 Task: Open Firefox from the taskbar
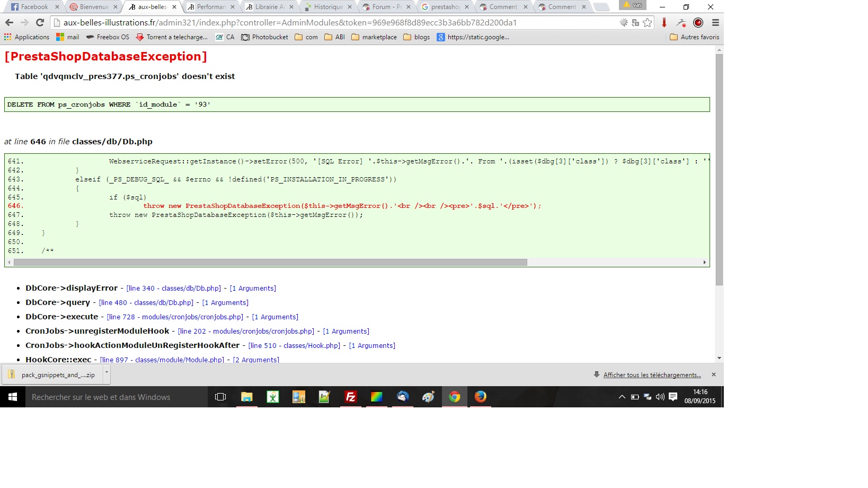pos(480,397)
